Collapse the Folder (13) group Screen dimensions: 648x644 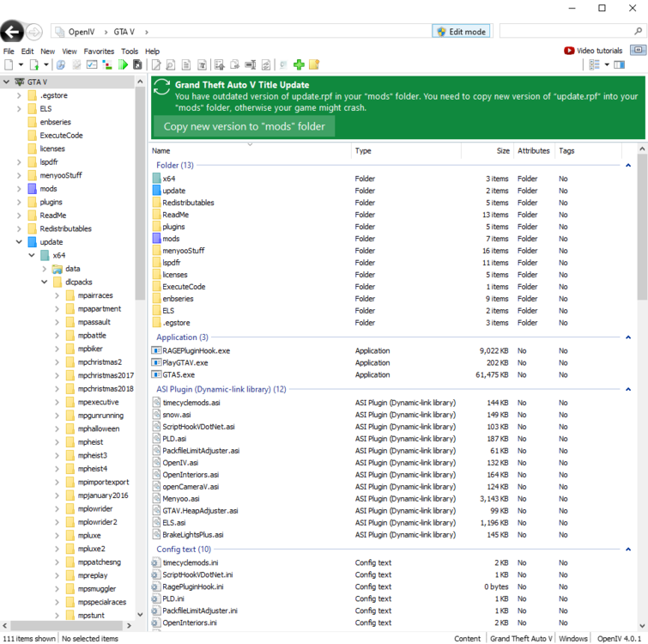point(628,166)
